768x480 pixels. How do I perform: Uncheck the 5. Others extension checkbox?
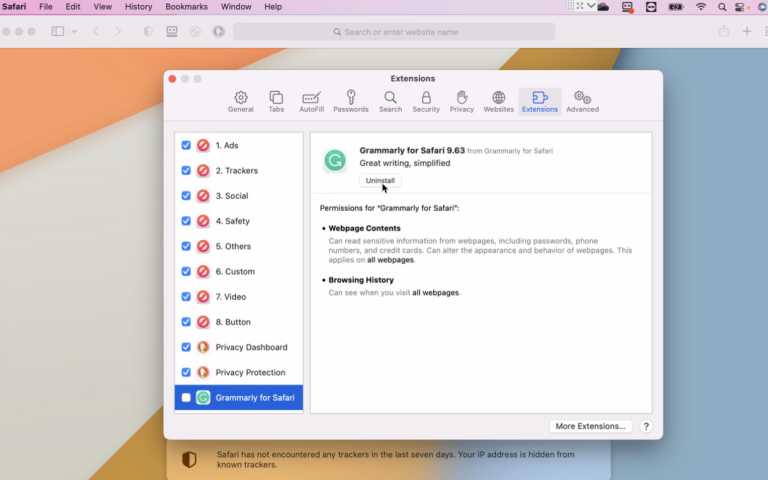(186, 246)
